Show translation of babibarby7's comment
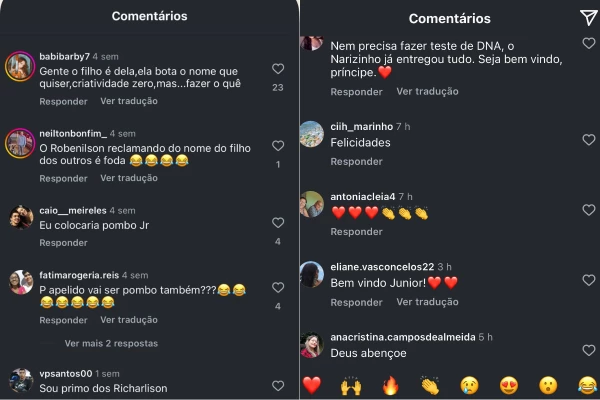Image resolution: width=600 pixels, height=400 pixels. (129, 101)
